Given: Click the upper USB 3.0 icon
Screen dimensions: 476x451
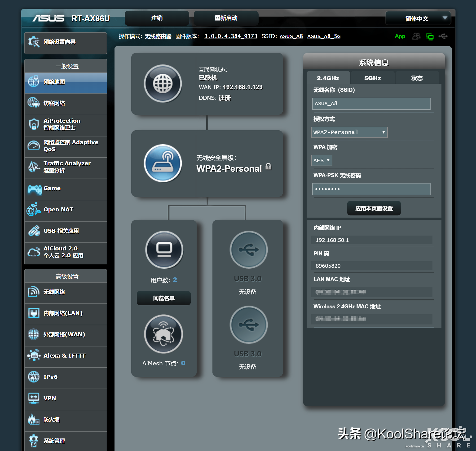Looking at the screenshot, I should 248,250.
